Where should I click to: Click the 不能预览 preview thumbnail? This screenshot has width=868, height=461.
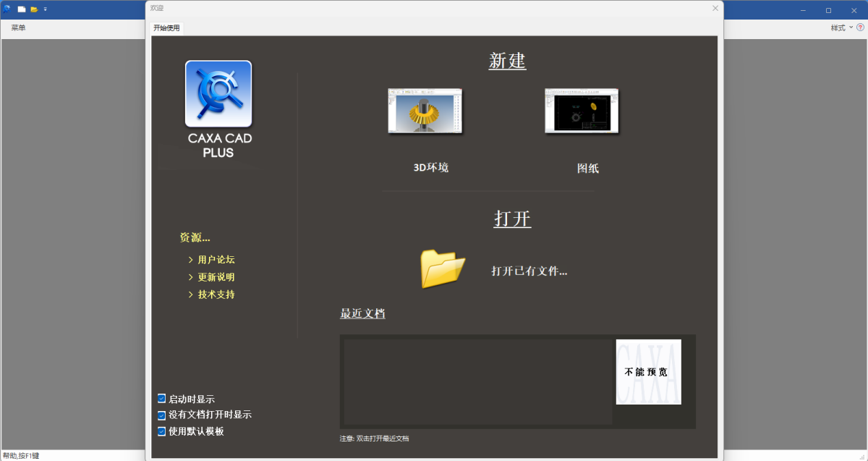[x=648, y=372]
